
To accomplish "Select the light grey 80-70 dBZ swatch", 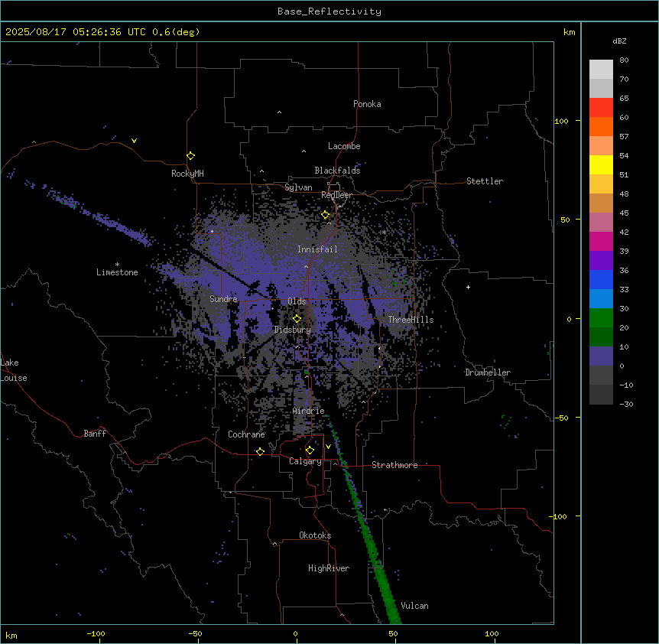I will 601,70.
